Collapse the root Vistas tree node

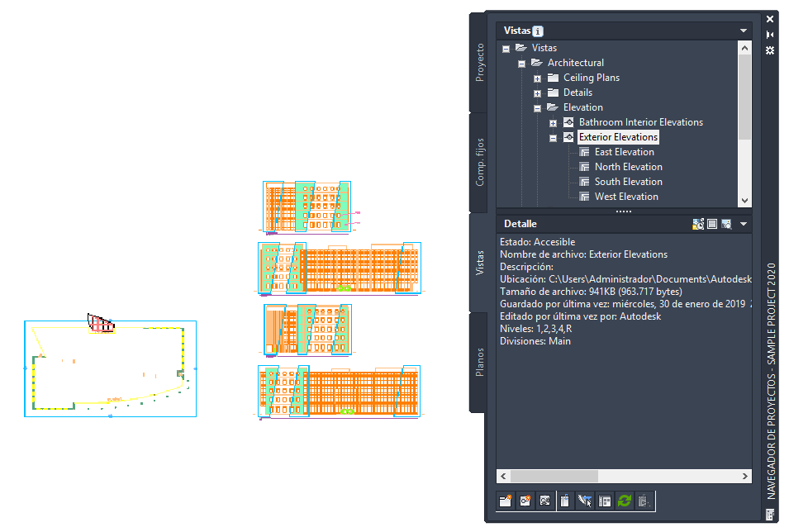[x=506, y=49]
